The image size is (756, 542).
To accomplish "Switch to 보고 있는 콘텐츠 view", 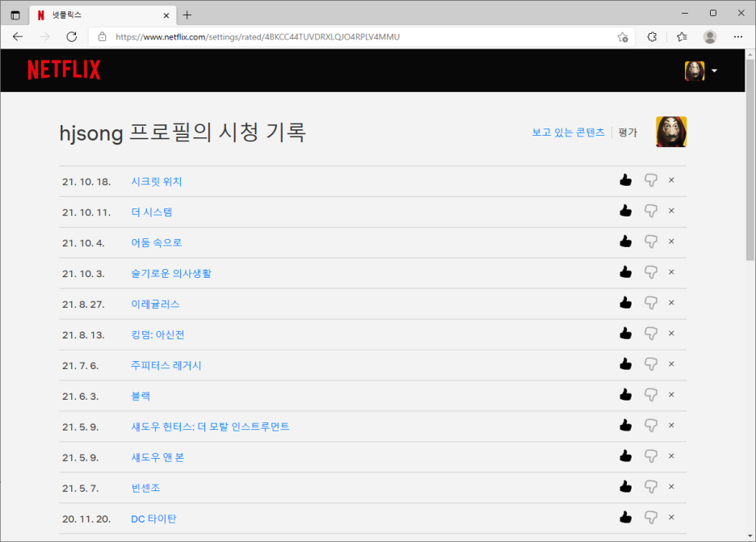I will pos(568,132).
